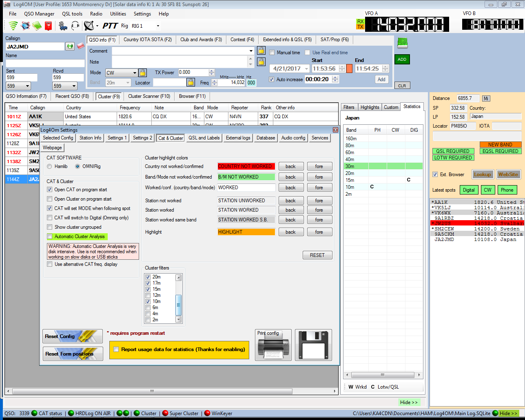Click the Reset Config button
Viewport: 525px width, 420px height.
(x=73, y=336)
